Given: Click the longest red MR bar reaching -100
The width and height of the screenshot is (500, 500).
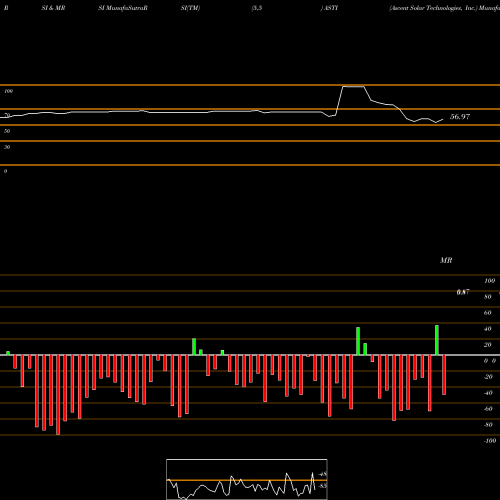Looking at the screenshot, I should point(58,395).
